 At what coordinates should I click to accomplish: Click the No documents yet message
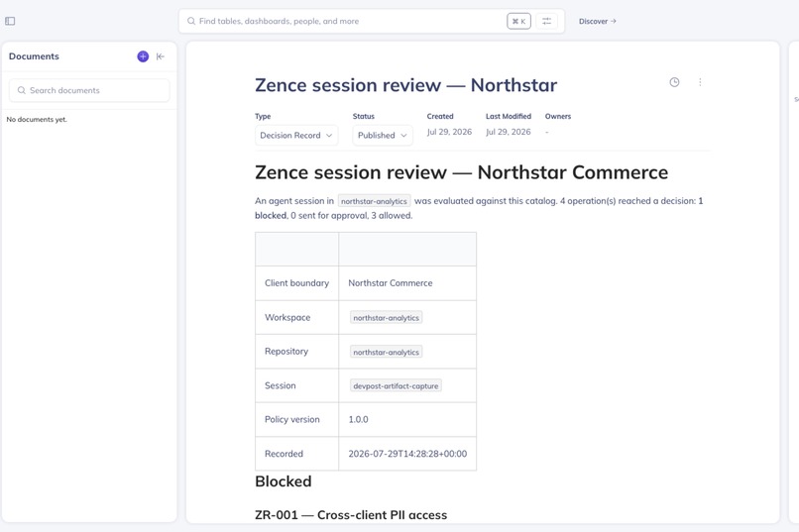click(37, 120)
